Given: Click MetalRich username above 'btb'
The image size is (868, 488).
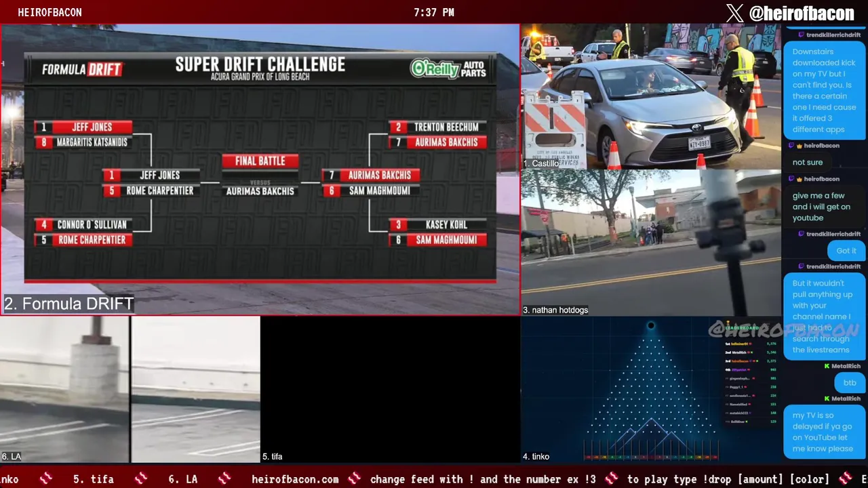Looking at the screenshot, I should [846, 366].
